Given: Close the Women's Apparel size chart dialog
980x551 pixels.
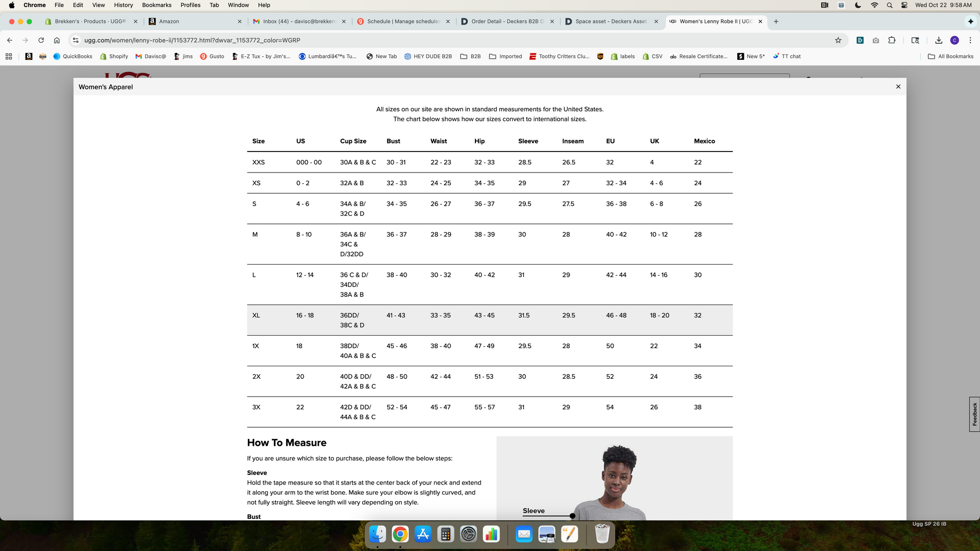Looking at the screenshot, I should 898,87.
